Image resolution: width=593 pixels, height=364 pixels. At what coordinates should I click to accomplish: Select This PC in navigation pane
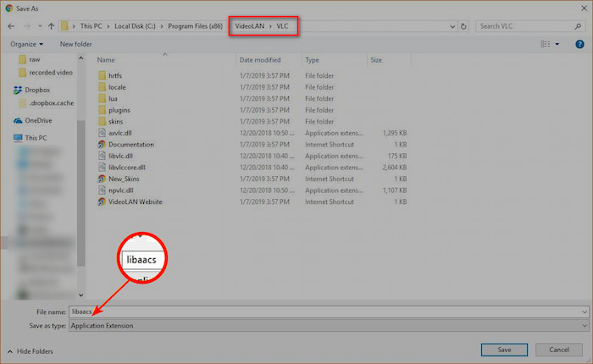(x=30, y=138)
